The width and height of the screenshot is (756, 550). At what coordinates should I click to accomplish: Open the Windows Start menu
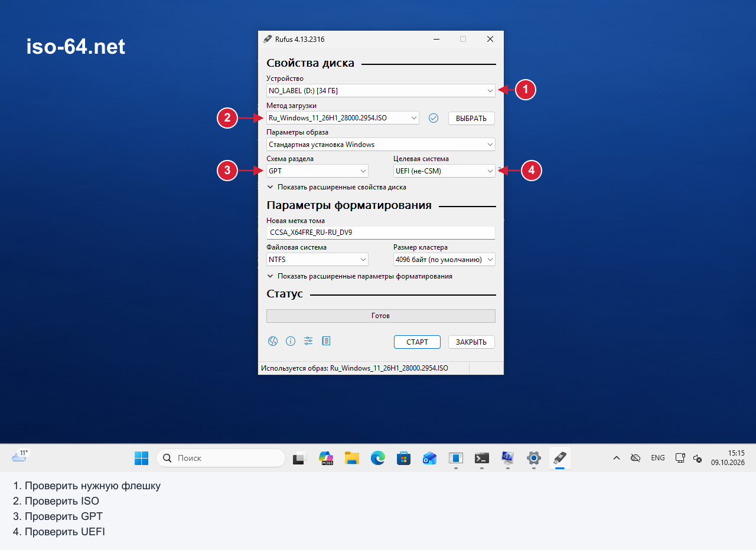(x=142, y=458)
